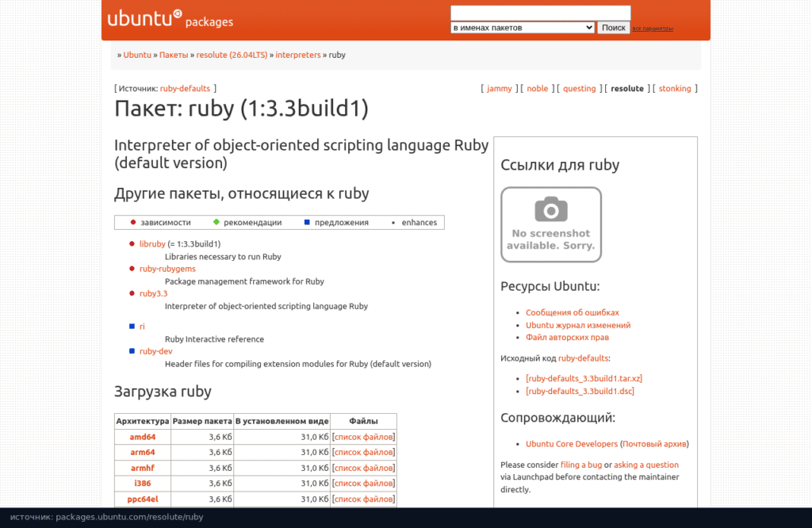This screenshot has height=528, width=812.
Task: Open список файлов for i386
Action: coord(363,484)
